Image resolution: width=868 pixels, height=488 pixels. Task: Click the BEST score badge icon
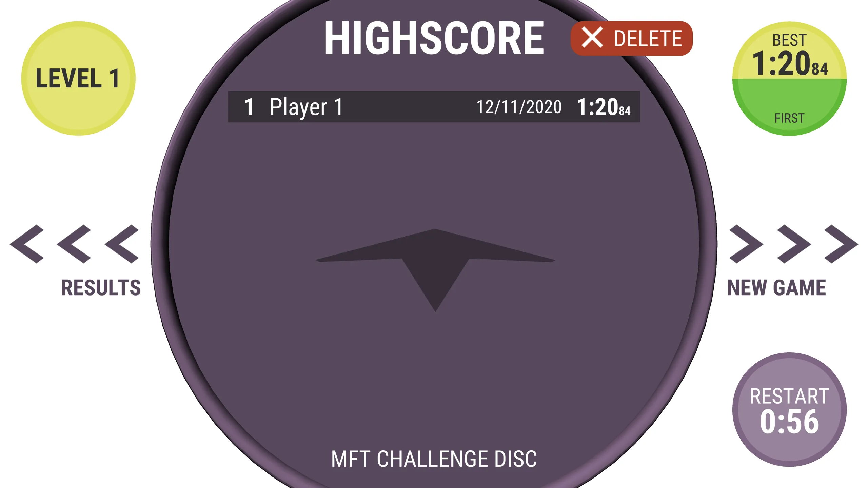click(x=790, y=78)
